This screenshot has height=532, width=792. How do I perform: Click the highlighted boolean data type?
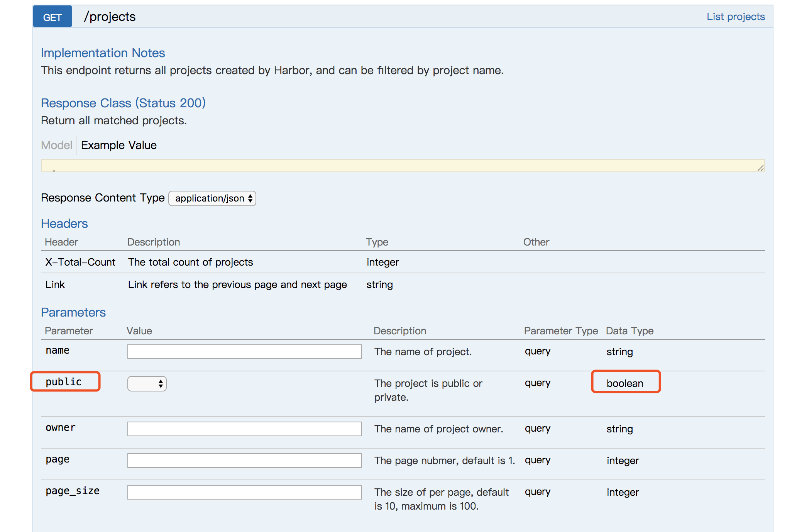pos(625,383)
